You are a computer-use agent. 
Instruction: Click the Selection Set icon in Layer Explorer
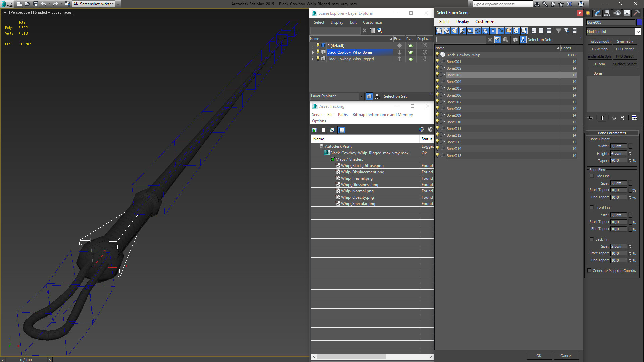pyautogui.click(x=377, y=96)
